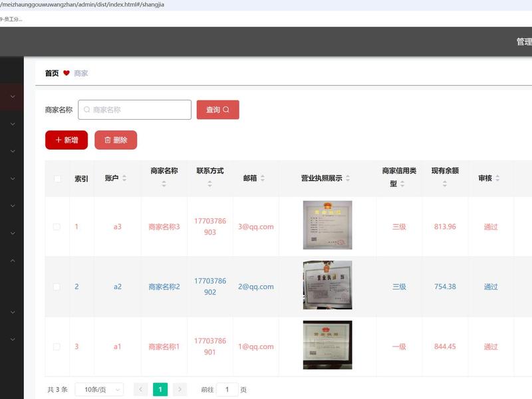Image resolution: width=532 pixels, height=399 pixels.
Task: Check the checkbox for row a1
Action: click(x=57, y=346)
